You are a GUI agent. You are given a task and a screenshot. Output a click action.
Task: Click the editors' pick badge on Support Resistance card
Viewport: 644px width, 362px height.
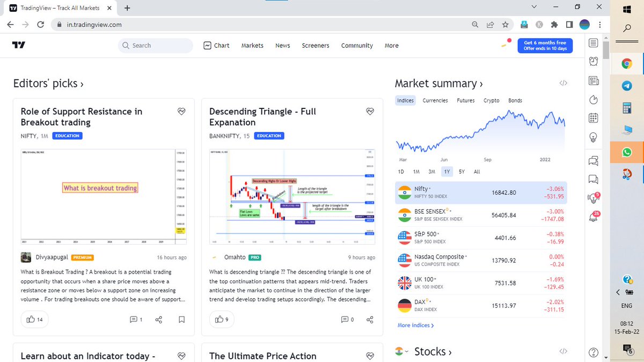pyautogui.click(x=181, y=111)
